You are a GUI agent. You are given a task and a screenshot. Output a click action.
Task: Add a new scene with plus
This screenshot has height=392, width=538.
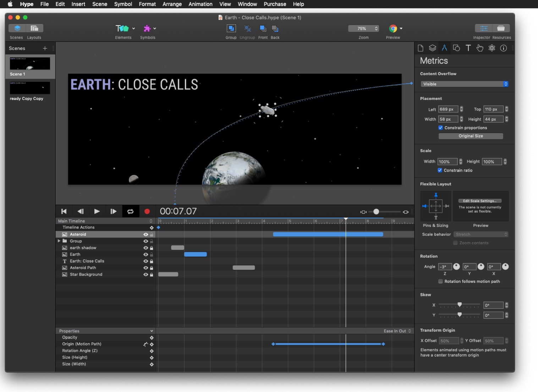pyautogui.click(x=45, y=48)
